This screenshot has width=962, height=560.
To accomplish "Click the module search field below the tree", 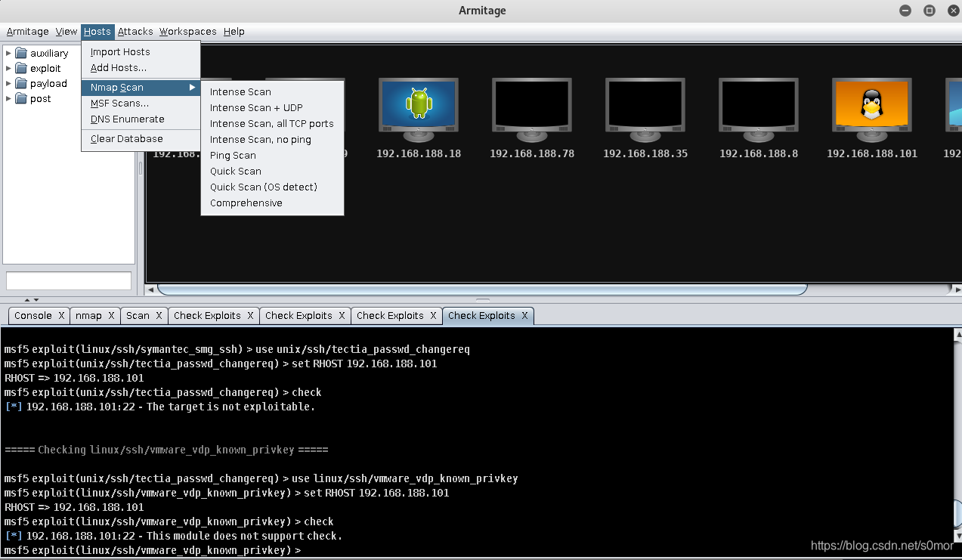I will pyautogui.click(x=69, y=280).
